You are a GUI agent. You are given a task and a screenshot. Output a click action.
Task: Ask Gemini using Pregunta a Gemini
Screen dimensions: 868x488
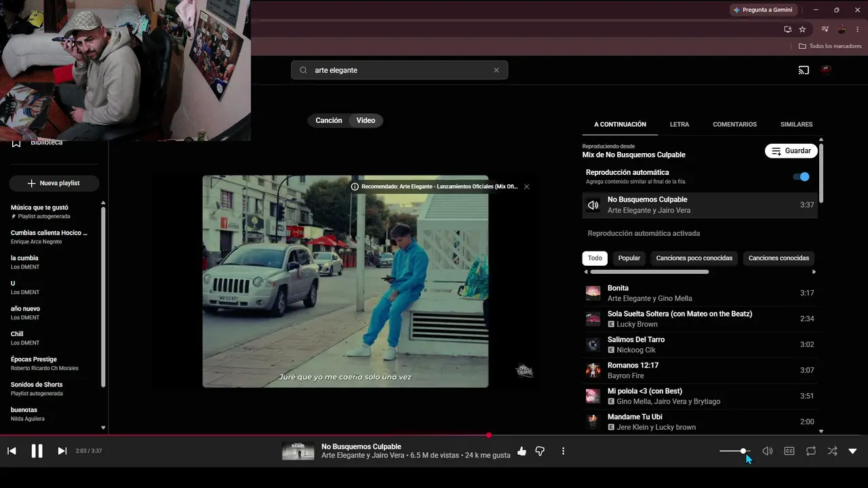(763, 10)
